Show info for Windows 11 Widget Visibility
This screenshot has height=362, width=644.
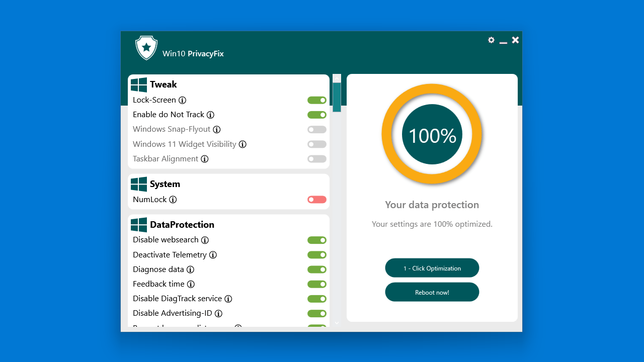(x=243, y=144)
